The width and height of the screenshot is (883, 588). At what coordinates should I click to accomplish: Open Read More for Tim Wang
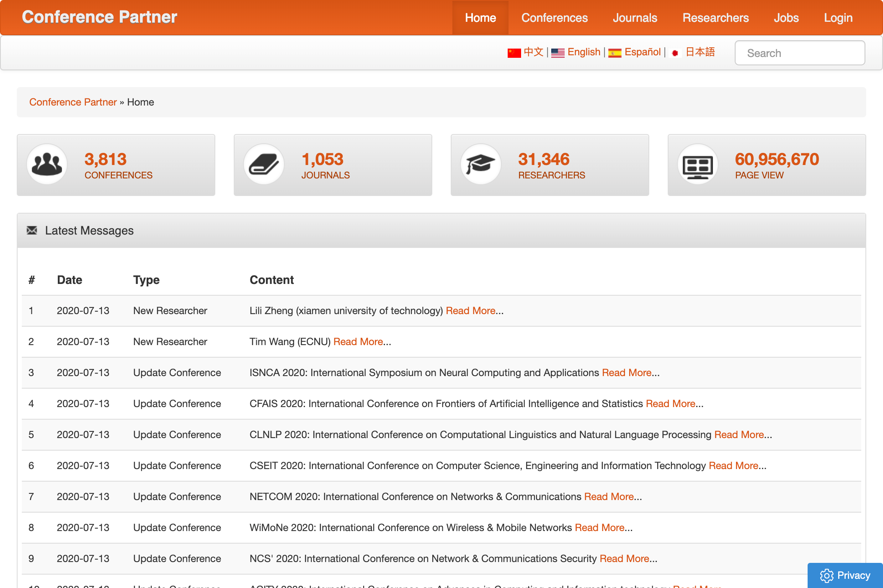358,342
